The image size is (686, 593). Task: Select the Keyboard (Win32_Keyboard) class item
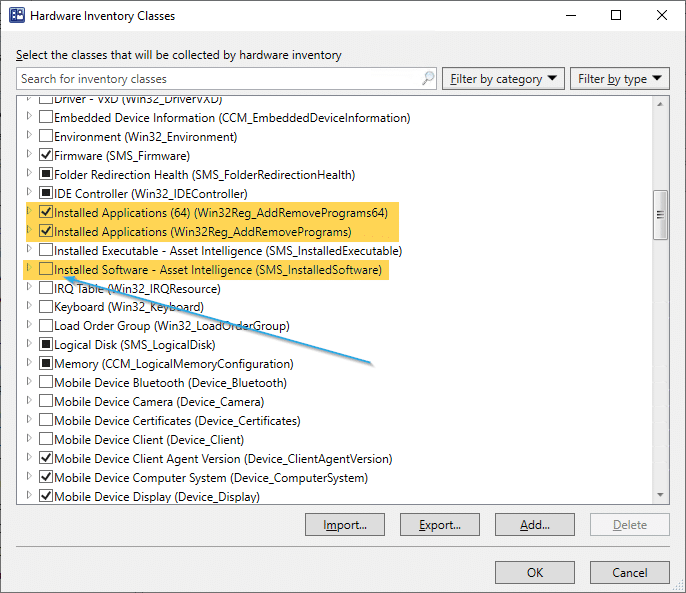click(x=129, y=307)
